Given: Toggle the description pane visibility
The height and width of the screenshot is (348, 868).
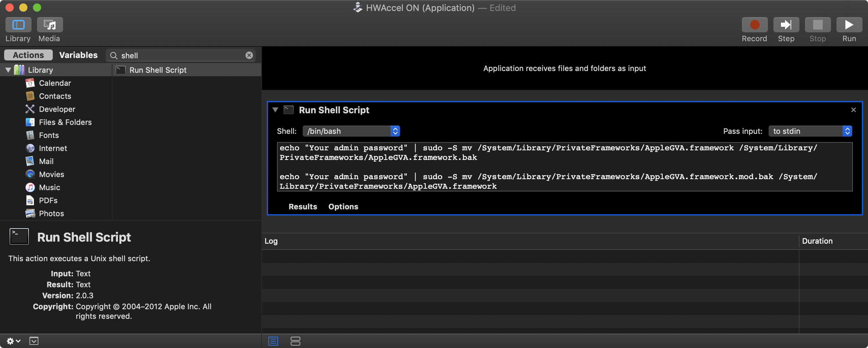Looking at the screenshot, I should [x=34, y=341].
